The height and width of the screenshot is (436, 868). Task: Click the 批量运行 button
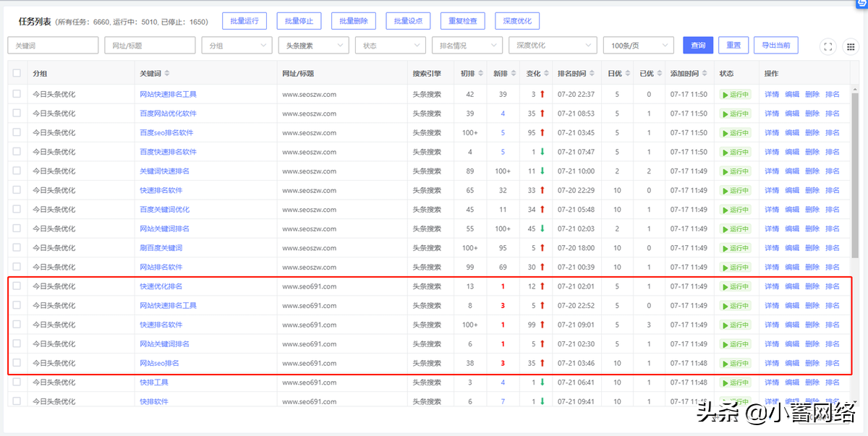coord(244,22)
